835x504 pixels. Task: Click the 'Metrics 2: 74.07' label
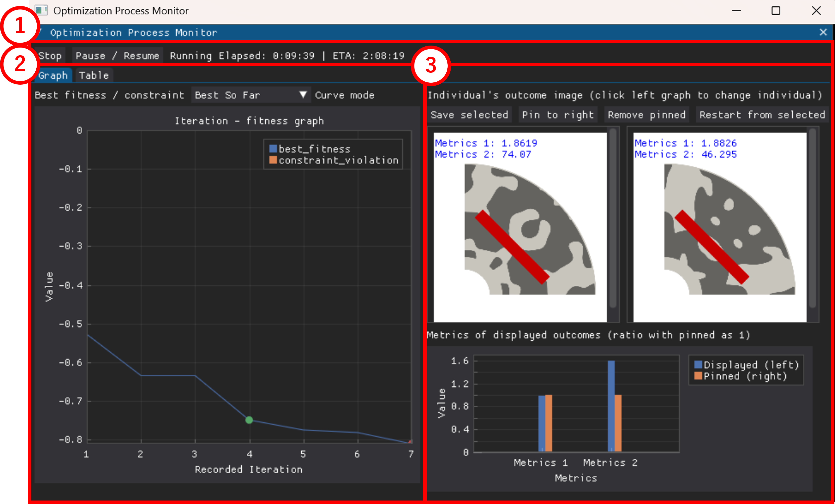pyautogui.click(x=483, y=154)
